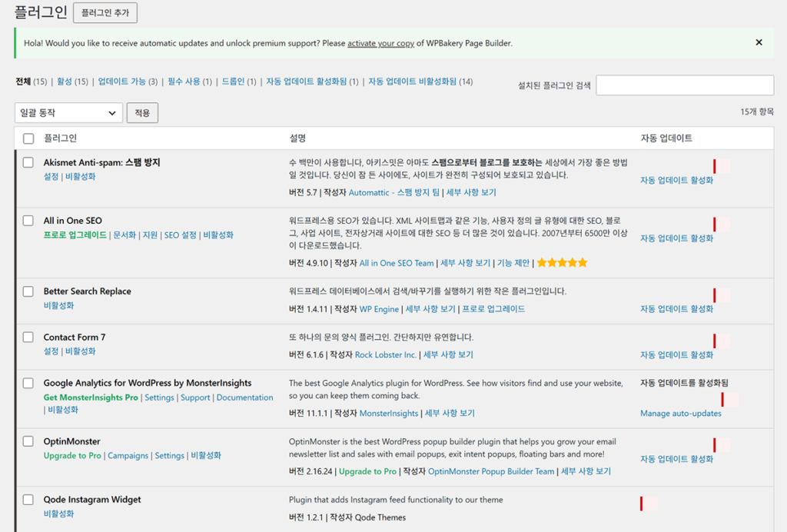Open OptinMonster Popup Builder Team link
Viewport: 787px width, 532px height.
[x=491, y=472]
